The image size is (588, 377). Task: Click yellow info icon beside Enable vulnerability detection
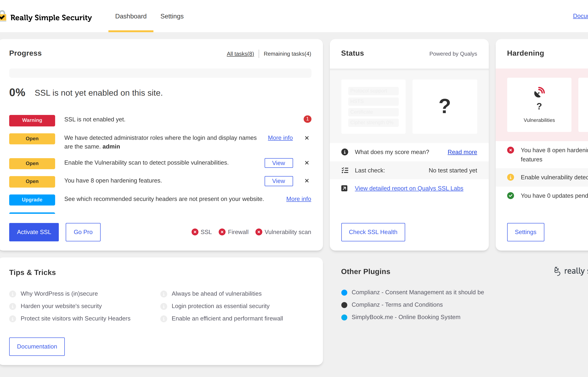(x=510, y=177)
